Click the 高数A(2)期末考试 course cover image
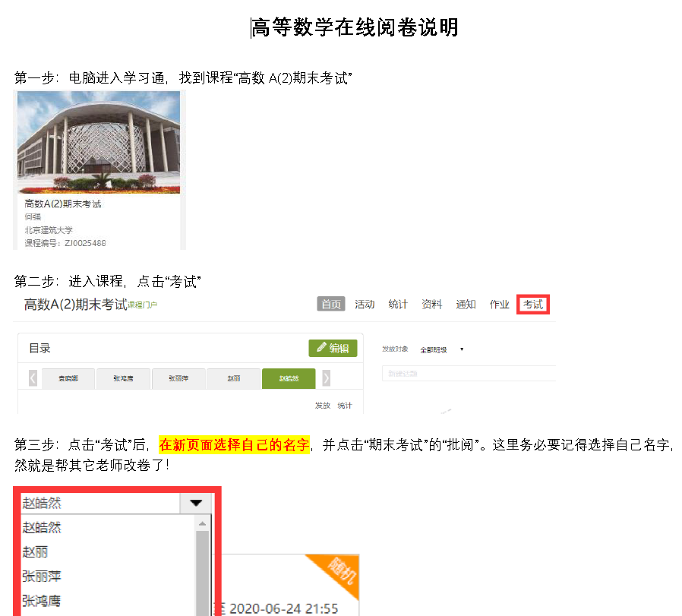The height and width of the screenshot is (616, 682). coord(99,142)
